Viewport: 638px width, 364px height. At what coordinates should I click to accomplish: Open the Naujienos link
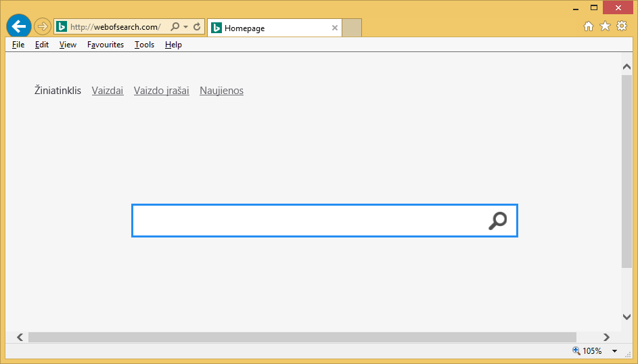click(221, 91)
